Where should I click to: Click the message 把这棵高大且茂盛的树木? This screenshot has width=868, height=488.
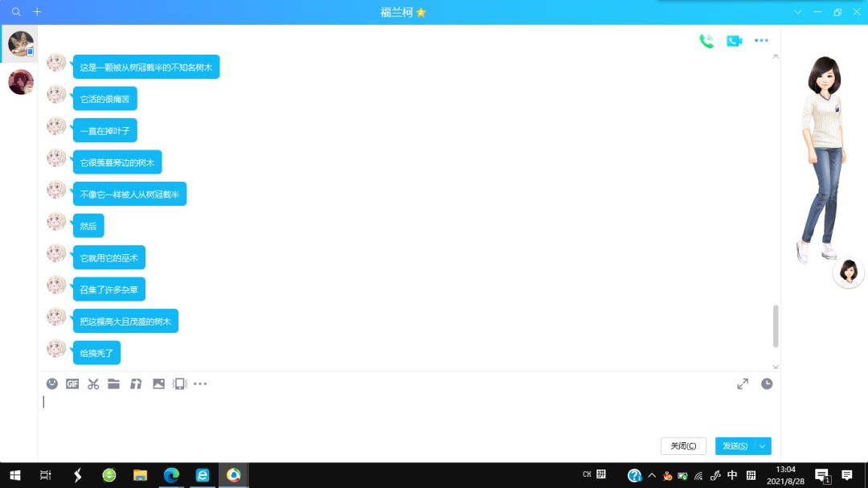[125, 322]
